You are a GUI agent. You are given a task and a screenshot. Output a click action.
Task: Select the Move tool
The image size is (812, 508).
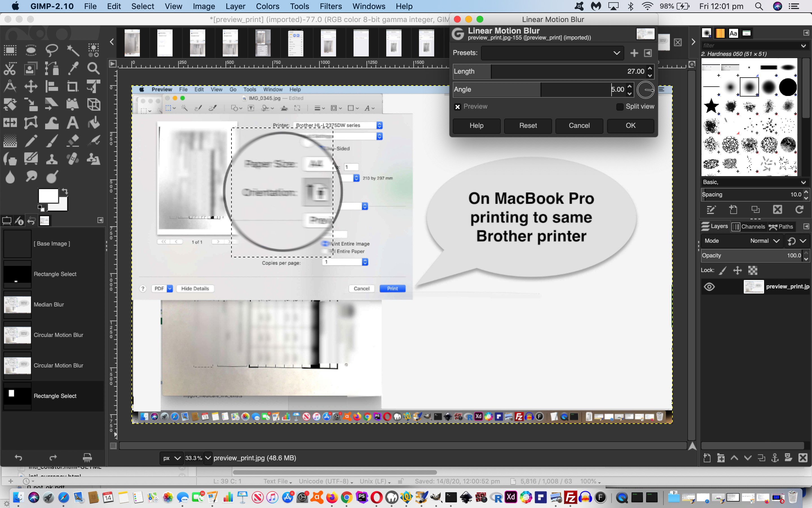pos(31,87)
